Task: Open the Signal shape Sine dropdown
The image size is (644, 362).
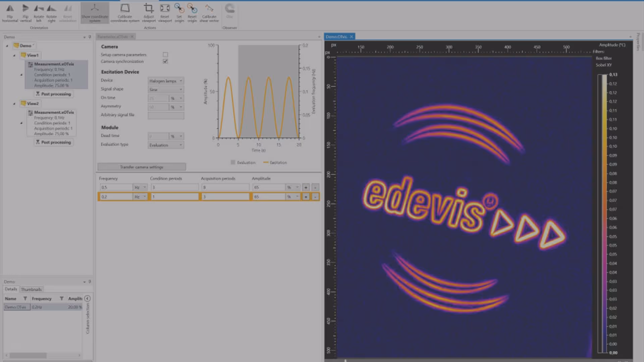Action: click(166, 89)
